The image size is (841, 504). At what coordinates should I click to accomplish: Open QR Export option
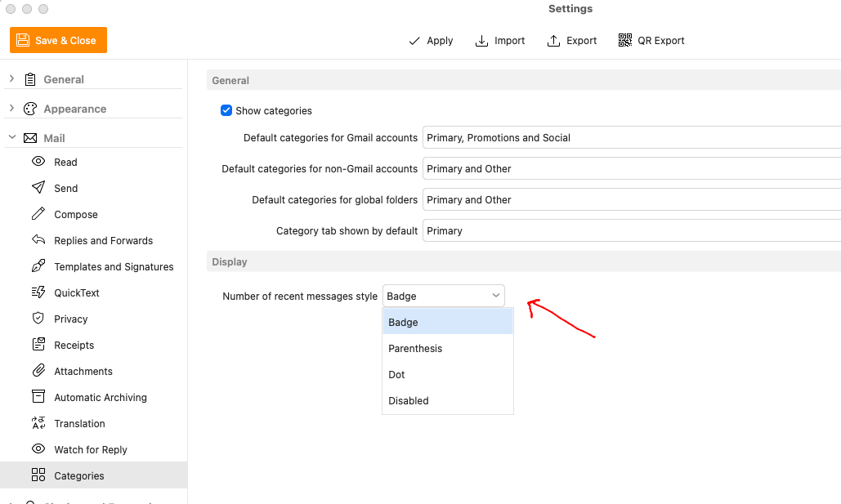[651, 41]
